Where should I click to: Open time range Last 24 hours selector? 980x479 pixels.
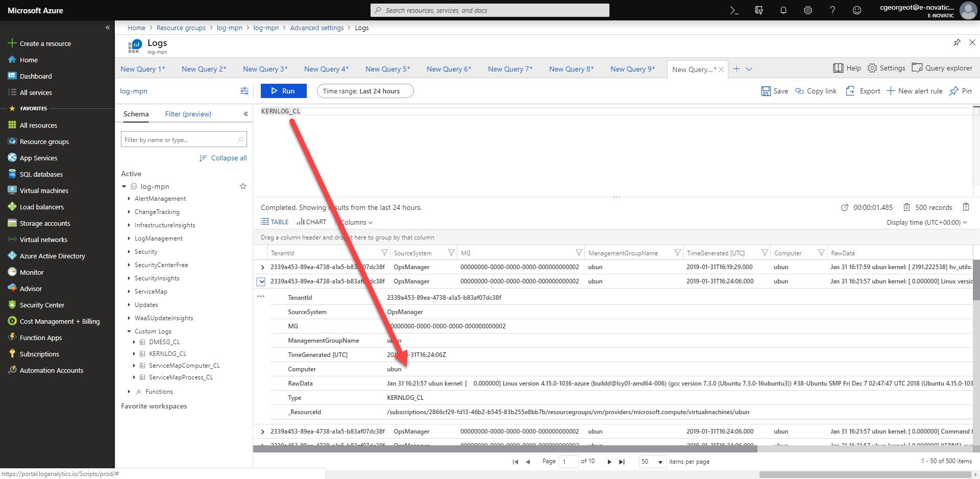tap(365, 91)
